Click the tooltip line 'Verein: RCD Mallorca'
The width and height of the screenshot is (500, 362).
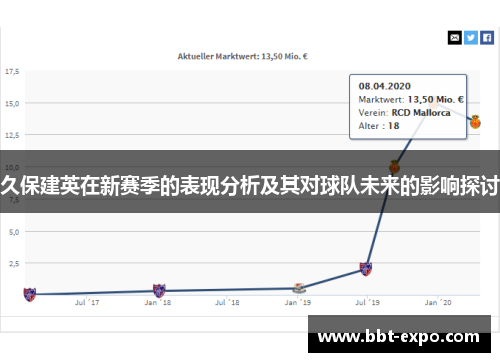coord(404,113)
